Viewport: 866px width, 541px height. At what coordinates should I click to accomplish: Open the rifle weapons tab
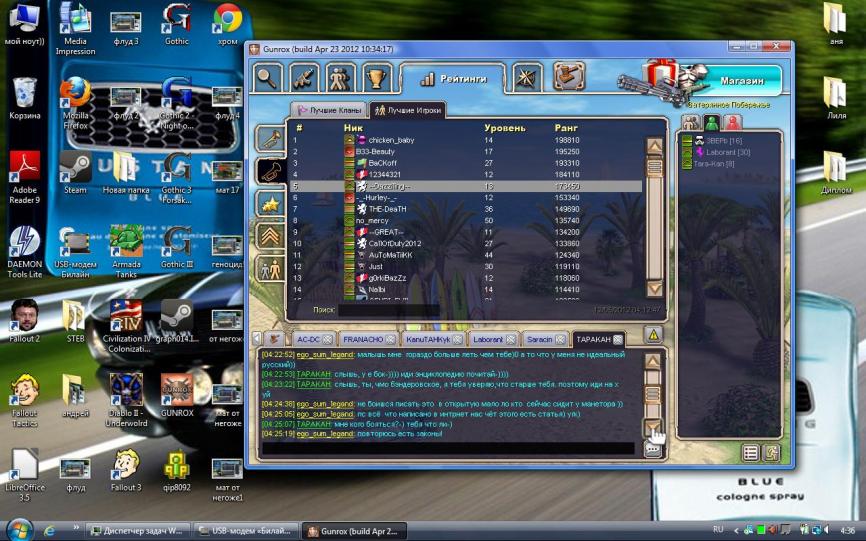[x=304, y=77]
